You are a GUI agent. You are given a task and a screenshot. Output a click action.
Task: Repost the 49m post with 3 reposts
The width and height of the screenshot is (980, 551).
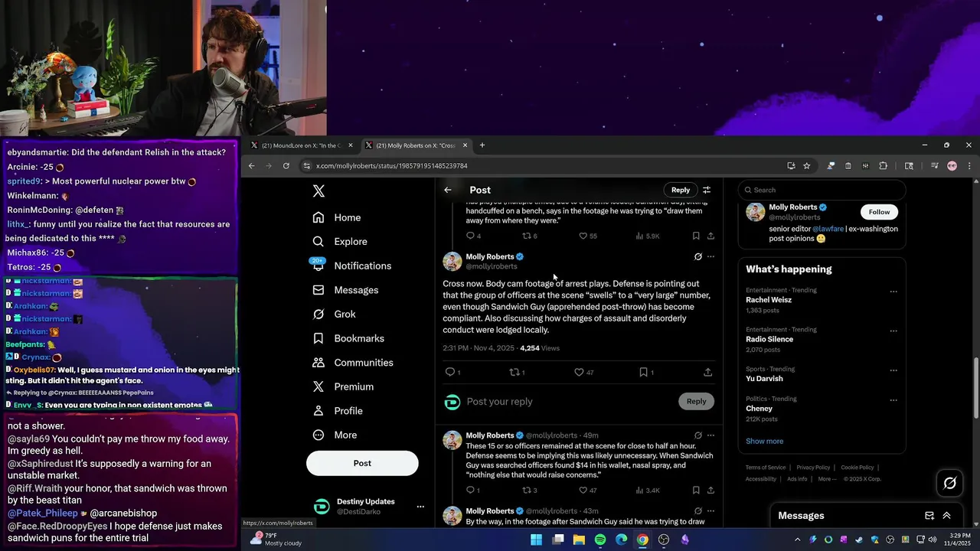[x=527, y=490]
